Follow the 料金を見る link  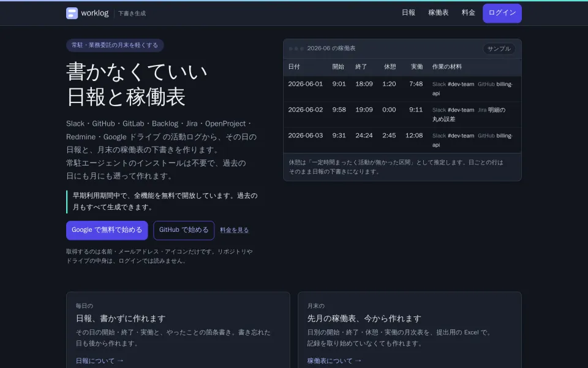(235, 230)
